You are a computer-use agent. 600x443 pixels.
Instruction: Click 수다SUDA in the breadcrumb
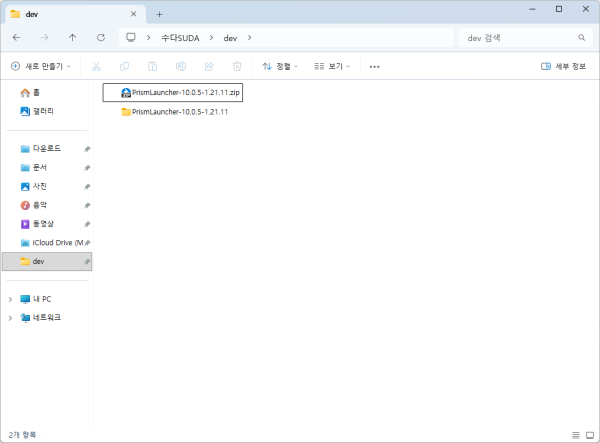pos(180,38)
